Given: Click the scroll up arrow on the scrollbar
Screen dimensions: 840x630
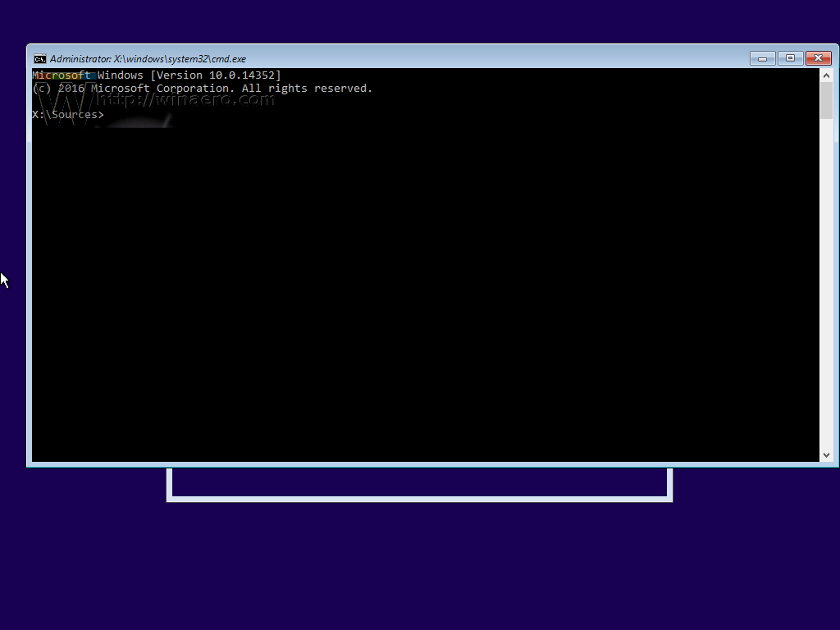Looking at the screenshot, I should pyautogui.click(x=827, y=74).
